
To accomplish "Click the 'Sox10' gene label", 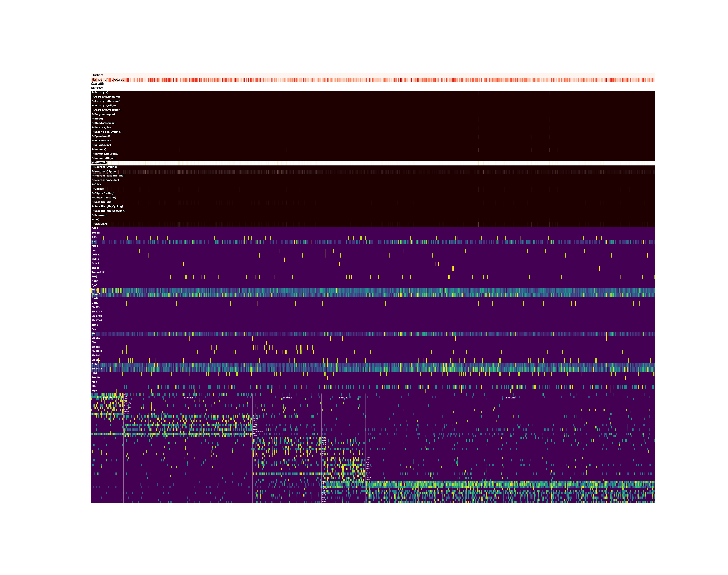I will (x=96, y=377).
